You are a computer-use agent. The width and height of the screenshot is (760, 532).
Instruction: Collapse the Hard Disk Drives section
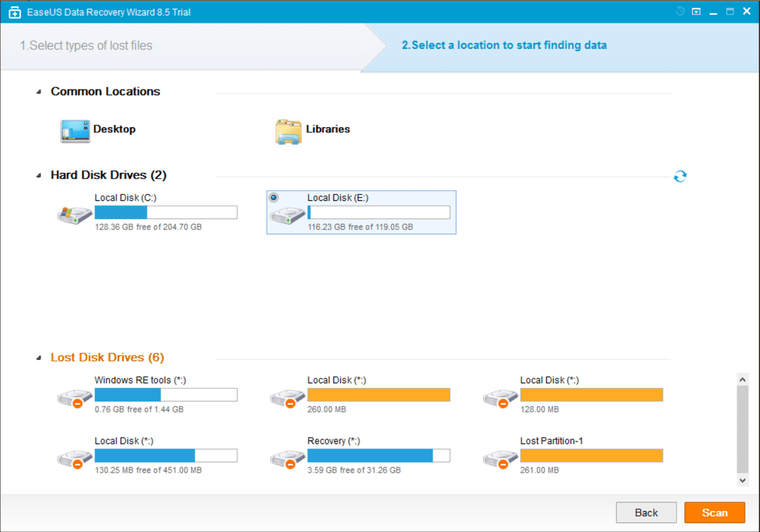40,175
